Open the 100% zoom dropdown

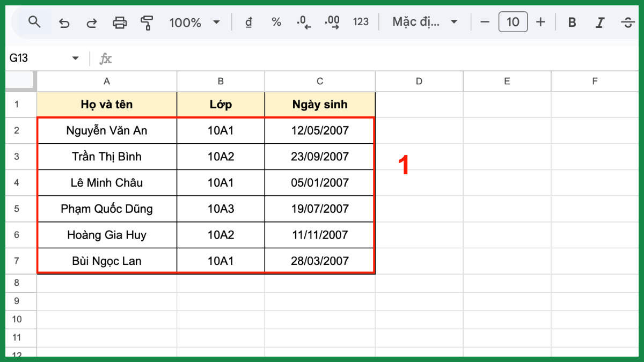tap(195, 23)
